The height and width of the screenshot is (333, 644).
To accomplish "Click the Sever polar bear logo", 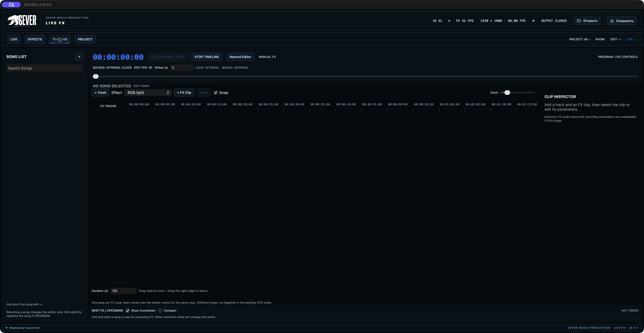I will coord(22,21).
